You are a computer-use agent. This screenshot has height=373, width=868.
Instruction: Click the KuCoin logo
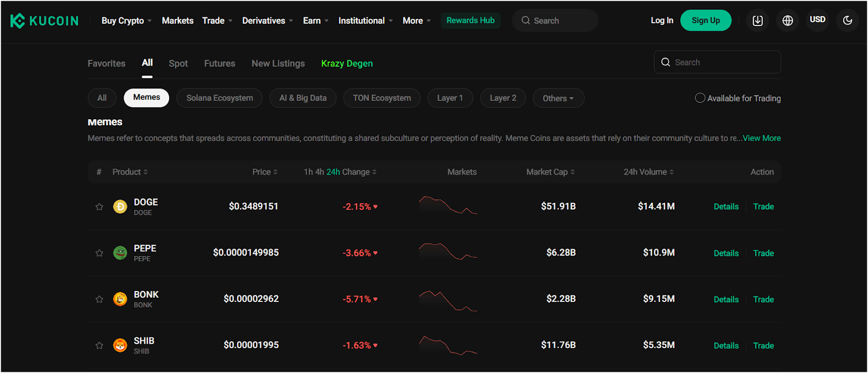coord(44,21)
